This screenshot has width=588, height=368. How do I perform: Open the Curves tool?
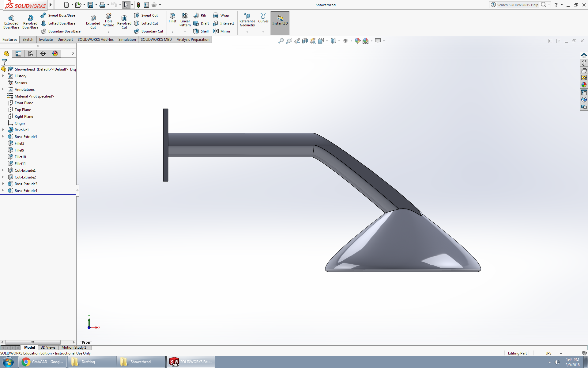click(263, 18)
